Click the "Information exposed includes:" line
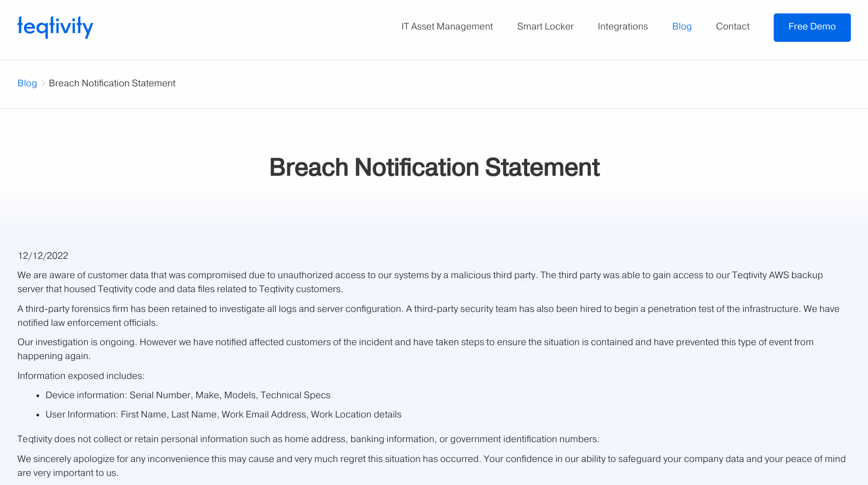Screen dimensions: 868x485 pyautogui.click(x=81, y=376)
